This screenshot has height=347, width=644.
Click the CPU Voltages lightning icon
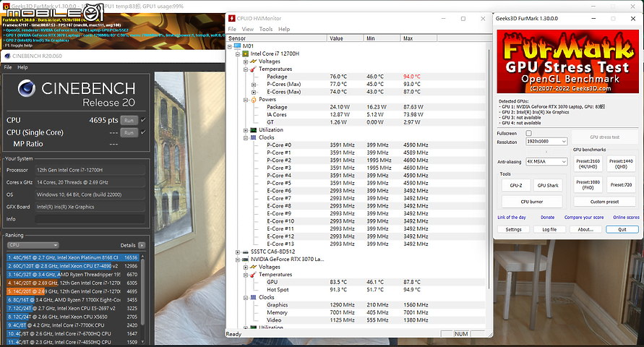[x=254, y=61]
